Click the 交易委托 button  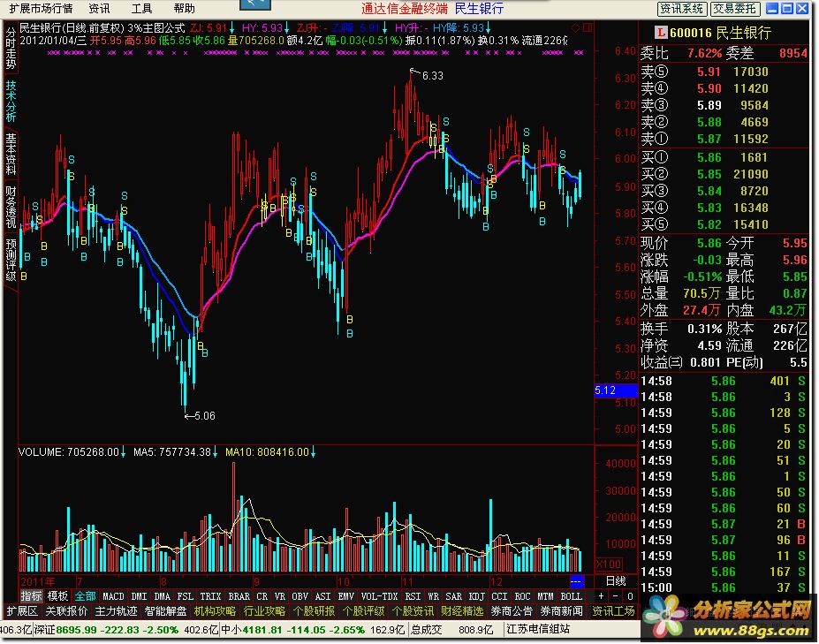point(734,8)
